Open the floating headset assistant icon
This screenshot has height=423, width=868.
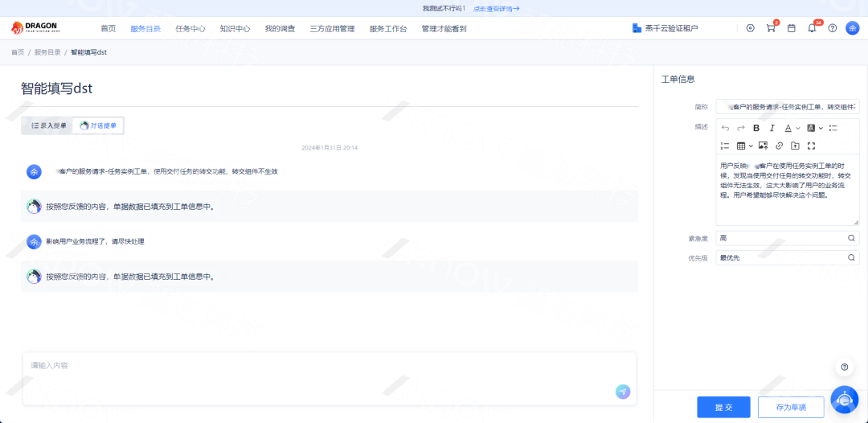point(844,400)
